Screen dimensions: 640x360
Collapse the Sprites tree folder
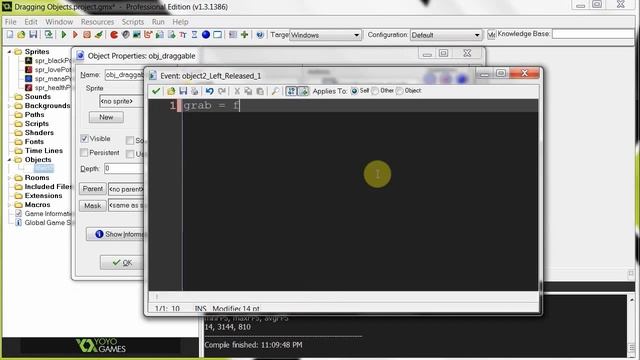point(9,51)
